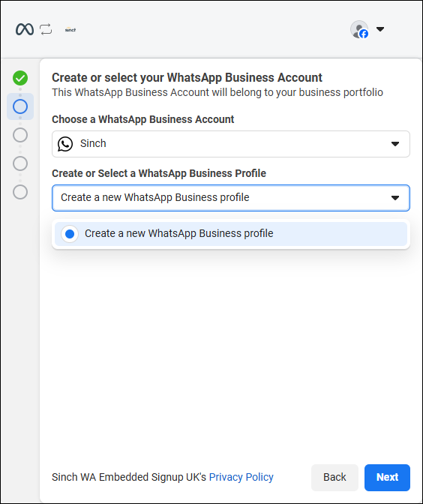Open the Sinch WhatsApp Business Account dropdown
The width and height of the screenshot is (423, 504).
pos(231,144)
